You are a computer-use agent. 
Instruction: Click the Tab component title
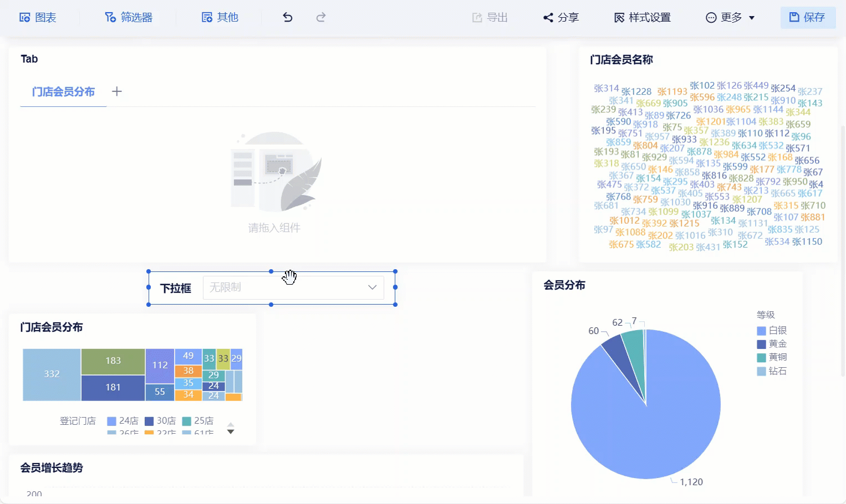pyautogui.click(x=29, y=59)
